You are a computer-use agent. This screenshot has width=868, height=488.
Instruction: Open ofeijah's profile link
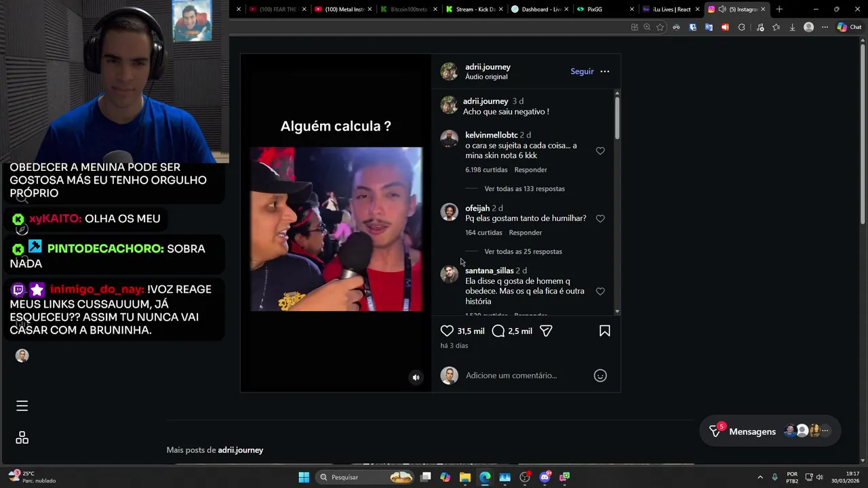tap(477, 208)
